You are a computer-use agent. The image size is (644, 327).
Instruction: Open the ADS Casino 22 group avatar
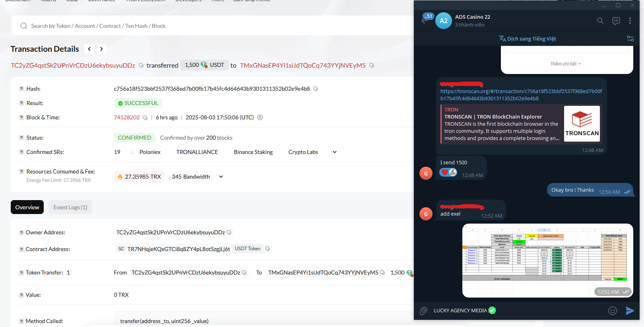444,21
